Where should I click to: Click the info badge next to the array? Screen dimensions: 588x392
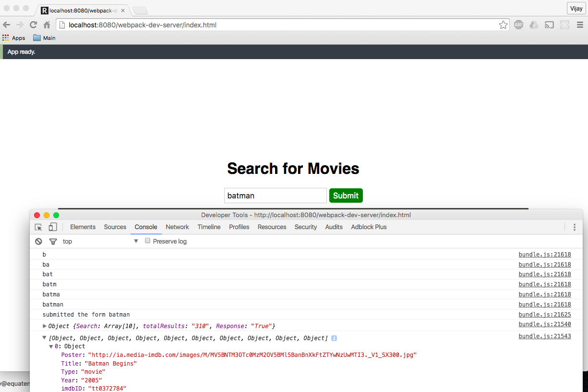click(334, 338)
